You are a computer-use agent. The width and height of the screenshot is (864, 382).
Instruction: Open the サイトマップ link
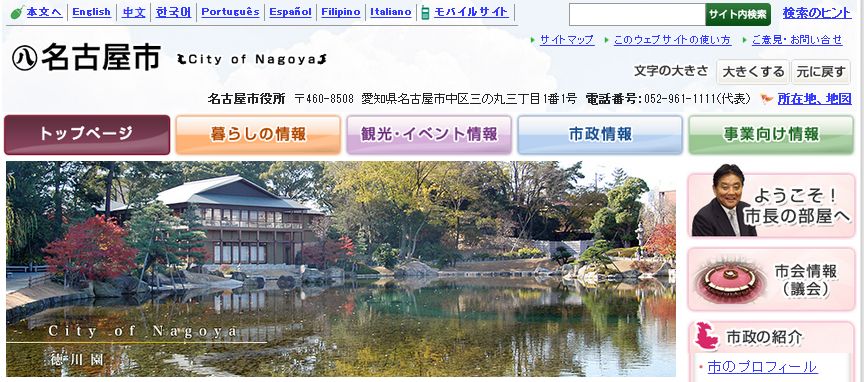click(567, 40)
